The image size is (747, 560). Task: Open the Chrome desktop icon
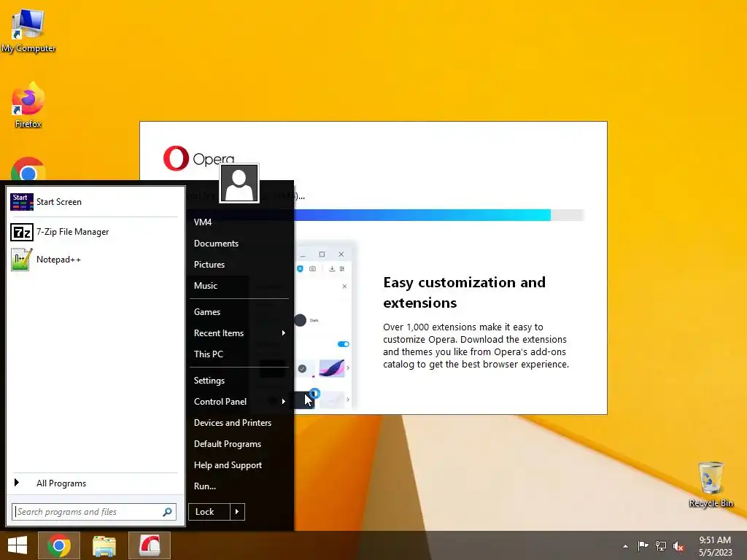coord(28,169)
